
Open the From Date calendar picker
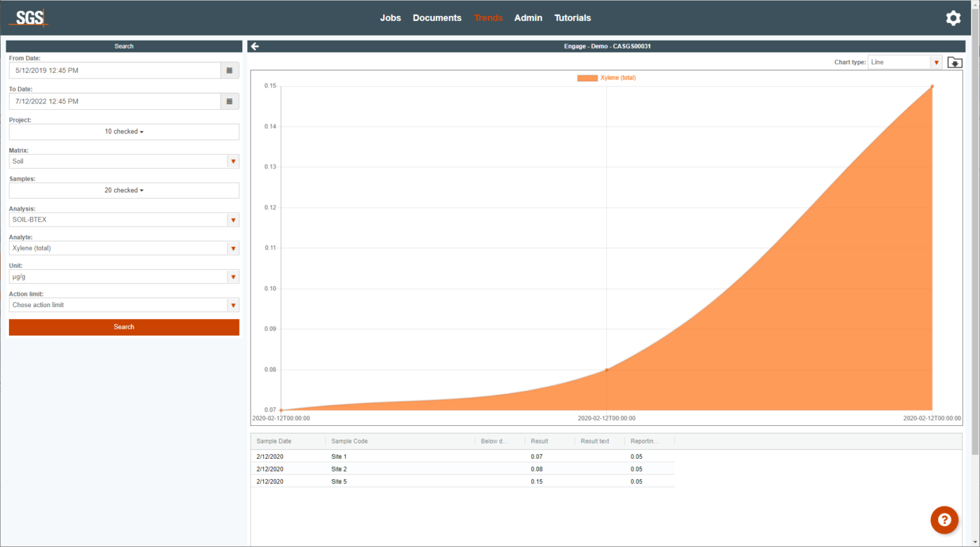[230, 71]
